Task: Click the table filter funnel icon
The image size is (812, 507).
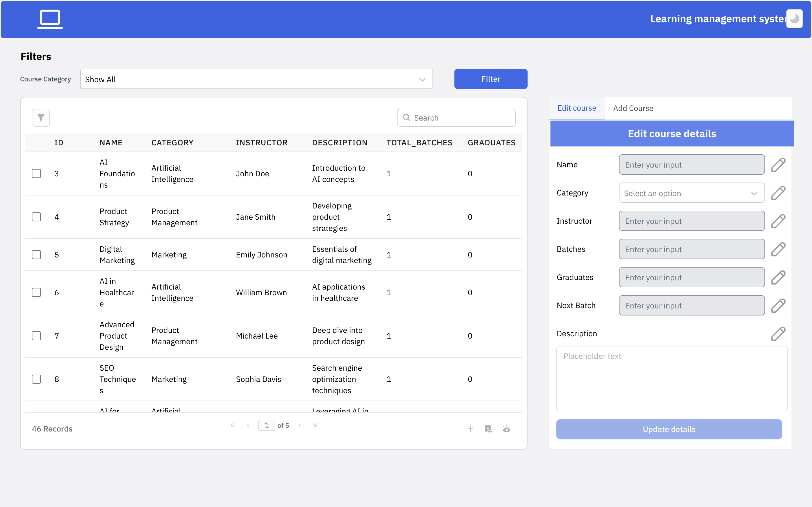Action: 41,118
